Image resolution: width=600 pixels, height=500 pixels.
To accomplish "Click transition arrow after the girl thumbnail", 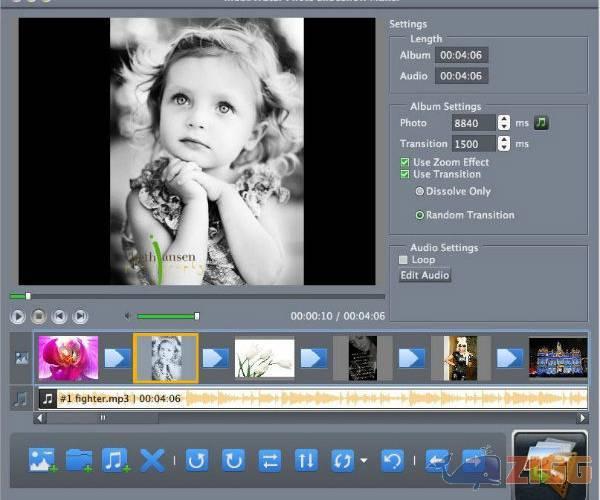I will click(215, 358).
